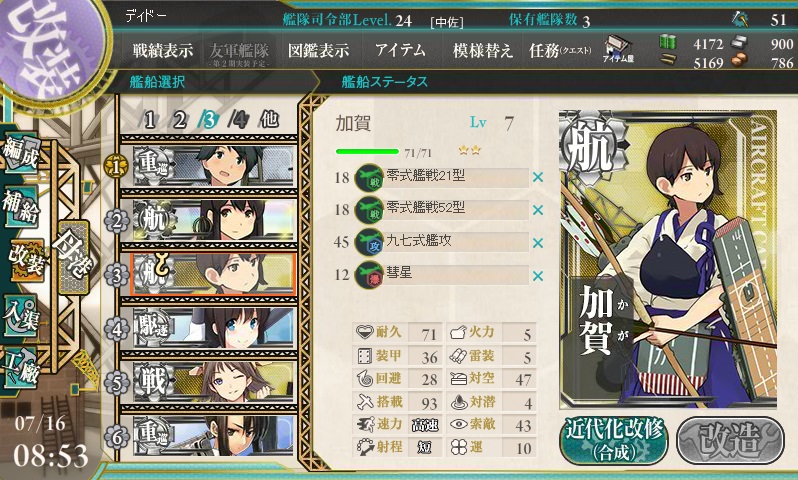Unequip 九七式艦攻 using the X
798x480 pixels.
tap(537, 243)
